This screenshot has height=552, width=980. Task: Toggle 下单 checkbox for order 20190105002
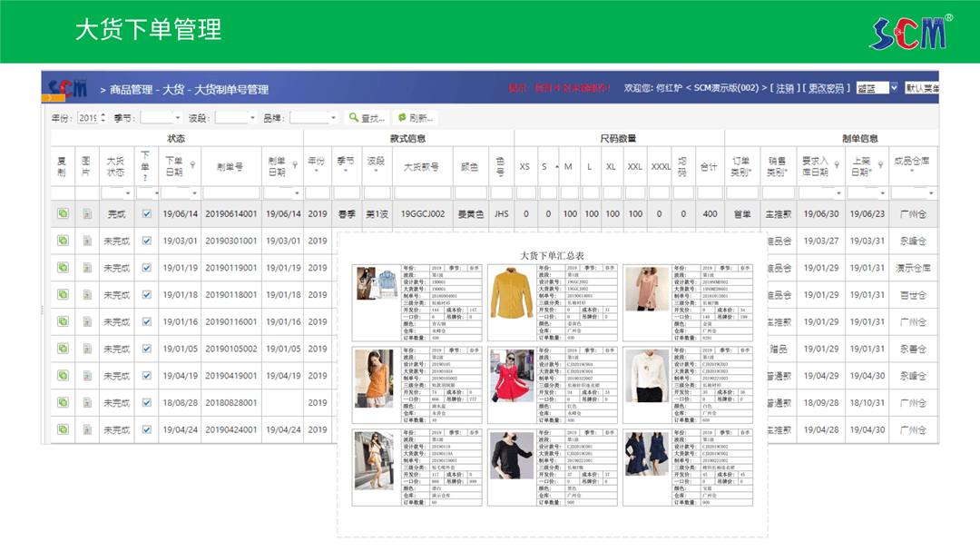[x=146, y=349]
